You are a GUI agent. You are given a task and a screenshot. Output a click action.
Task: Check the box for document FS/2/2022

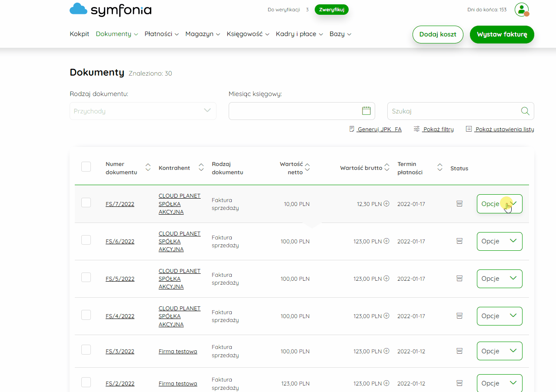click(86, 382)
